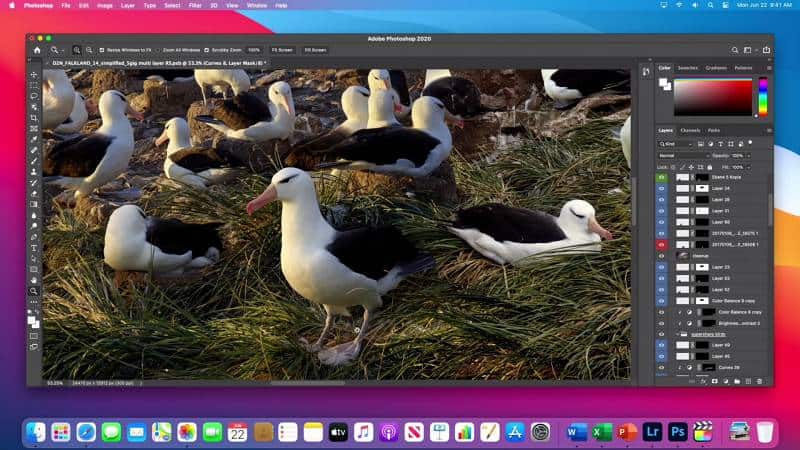The image size is (800, 450).
Task: Click the Layer 24 mask thumbnail
Action: pyautogui.click(x=702, y=188)
